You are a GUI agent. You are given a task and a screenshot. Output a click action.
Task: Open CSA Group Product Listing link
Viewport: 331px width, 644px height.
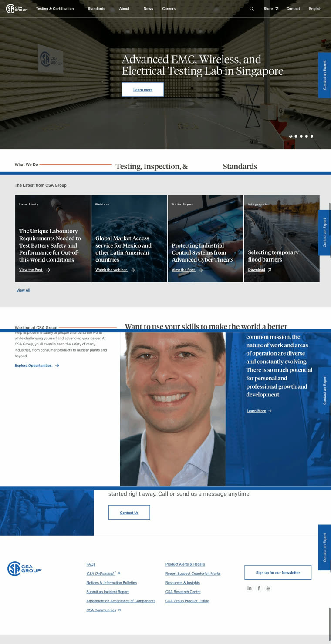187,601
